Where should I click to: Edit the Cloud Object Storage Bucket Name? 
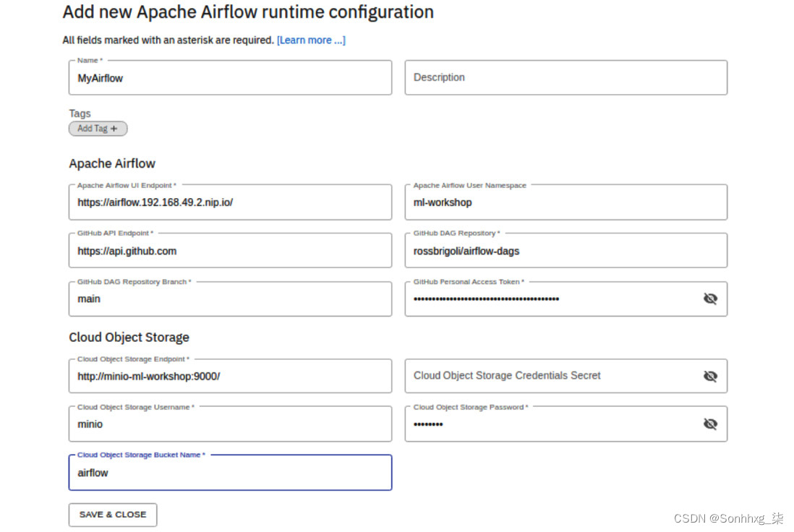[230, 473]
